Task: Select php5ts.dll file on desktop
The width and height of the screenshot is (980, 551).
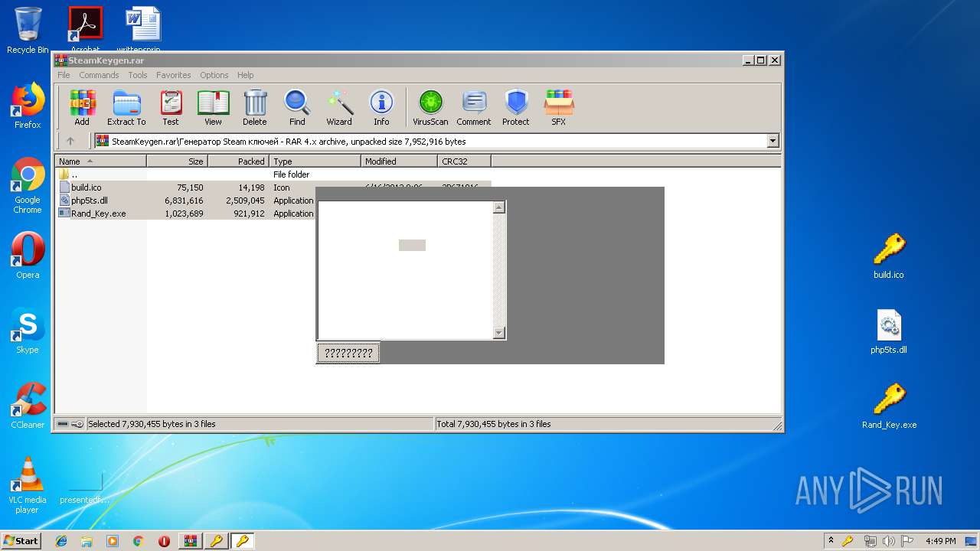Action: (889, 331)
